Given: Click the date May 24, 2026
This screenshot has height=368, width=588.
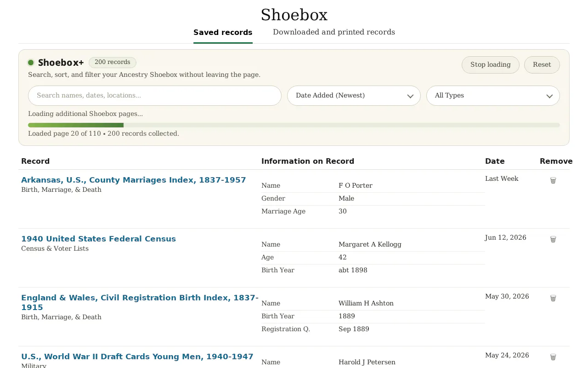Looking at the screenshot, I should 507,355.
